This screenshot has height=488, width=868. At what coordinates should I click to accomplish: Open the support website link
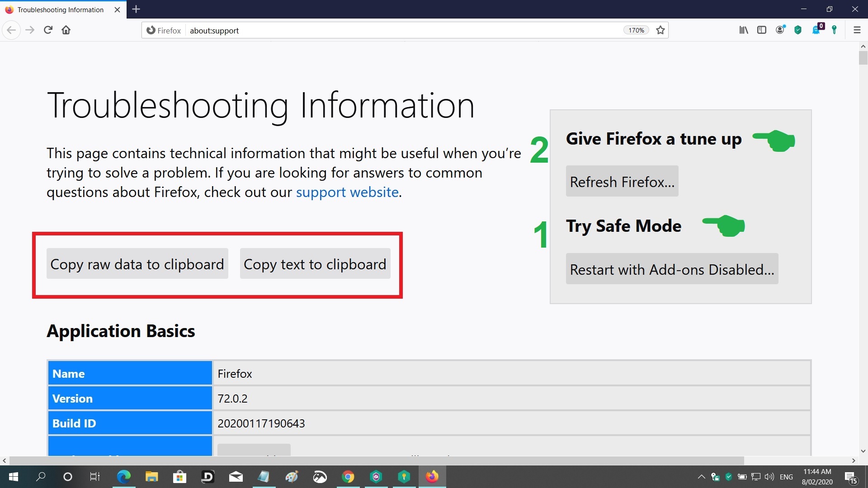(x=347, y=192)
